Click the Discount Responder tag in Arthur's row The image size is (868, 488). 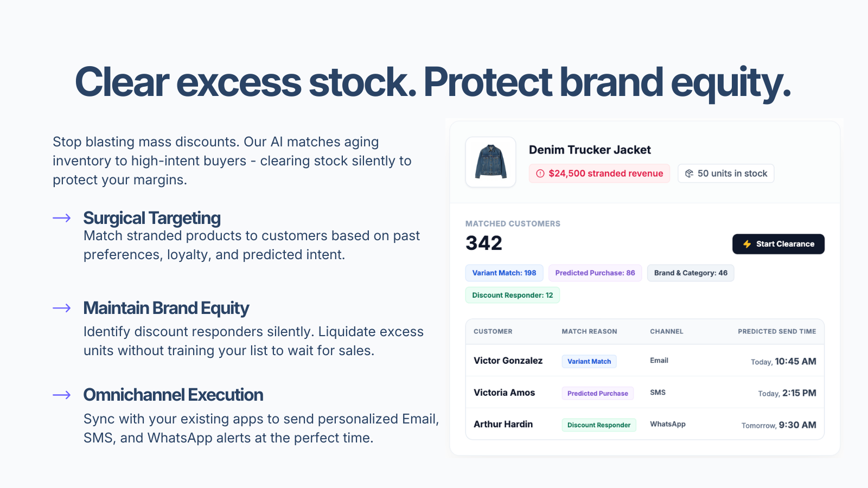[599, 425]
